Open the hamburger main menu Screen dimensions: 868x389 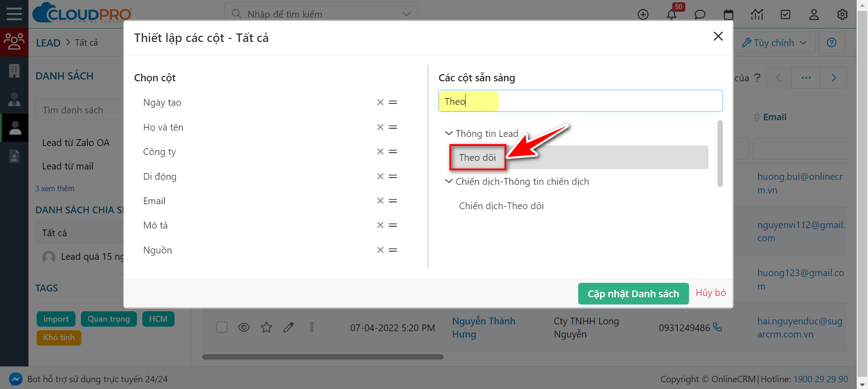[14, 14]
